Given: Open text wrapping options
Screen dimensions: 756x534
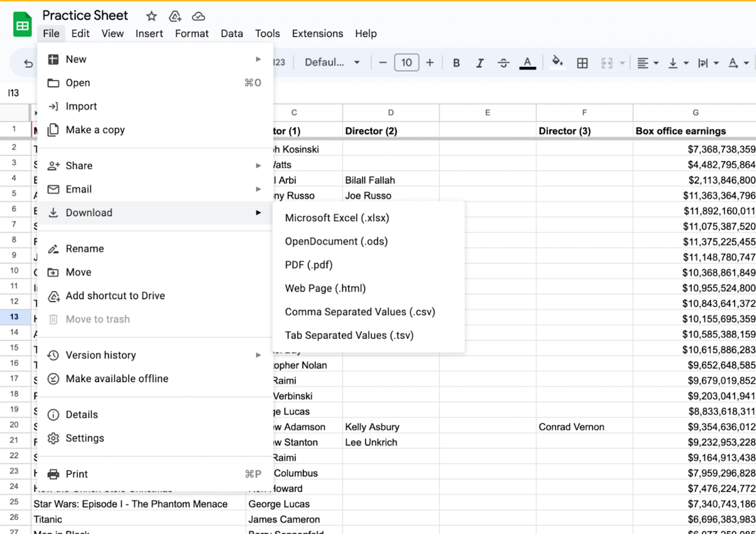Looking at the screenshot, I should 708,62.
